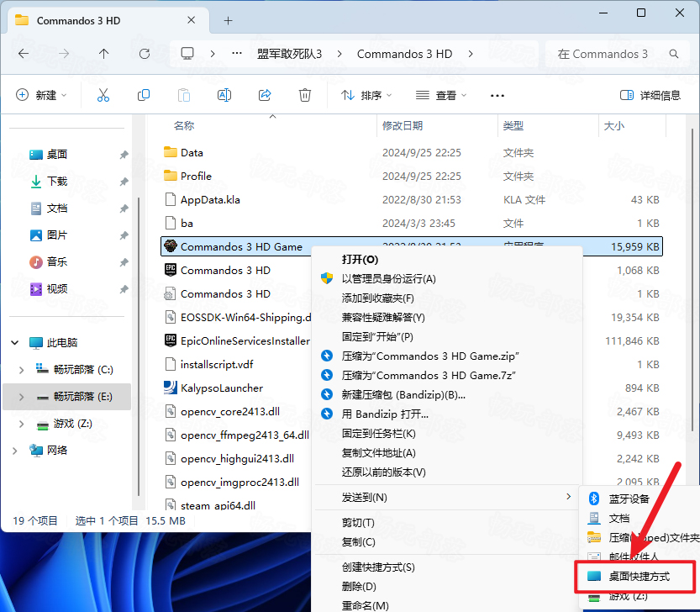Close the Commandos 3 HD tab

(191, 20)
